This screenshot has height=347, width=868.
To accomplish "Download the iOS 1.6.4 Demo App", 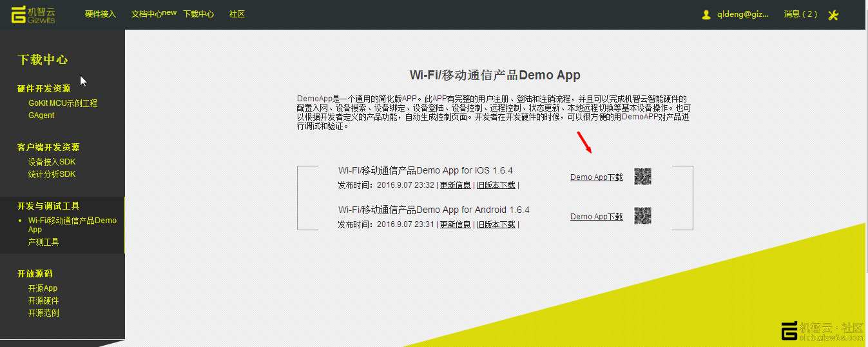I will click(x=597, y=177).
